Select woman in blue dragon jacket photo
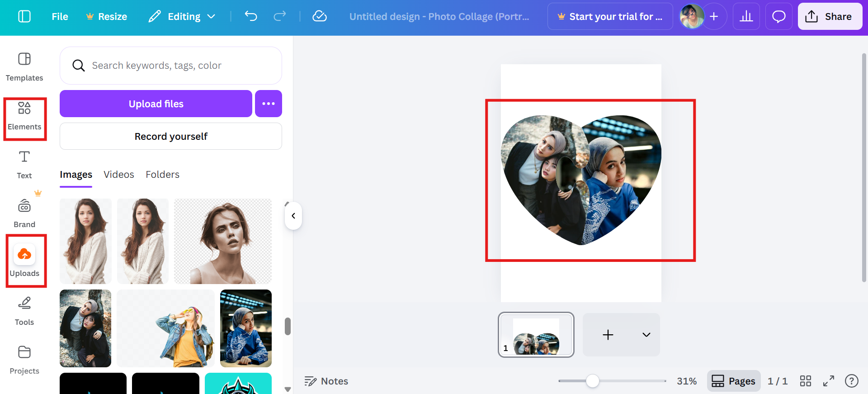 [x=246, y=328]
